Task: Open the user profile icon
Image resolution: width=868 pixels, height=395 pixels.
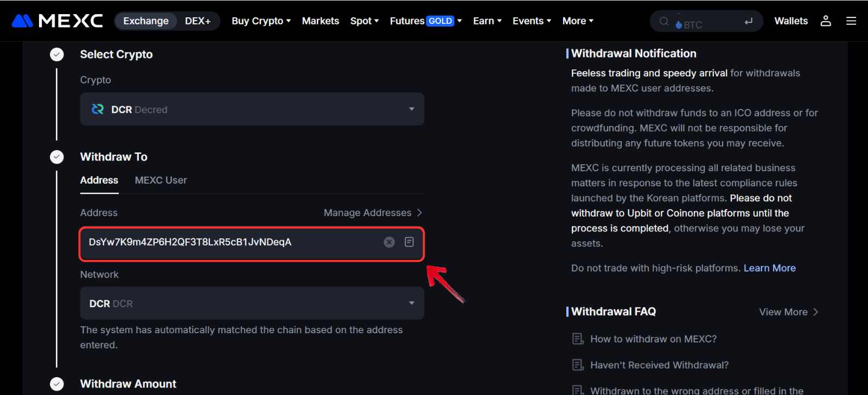Action: pyautogui.click(x=826, y=21)
